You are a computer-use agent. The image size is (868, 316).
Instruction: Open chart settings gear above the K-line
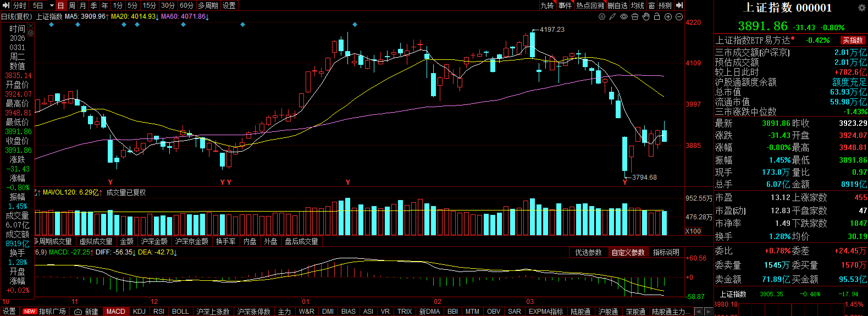tap(602, 16)
